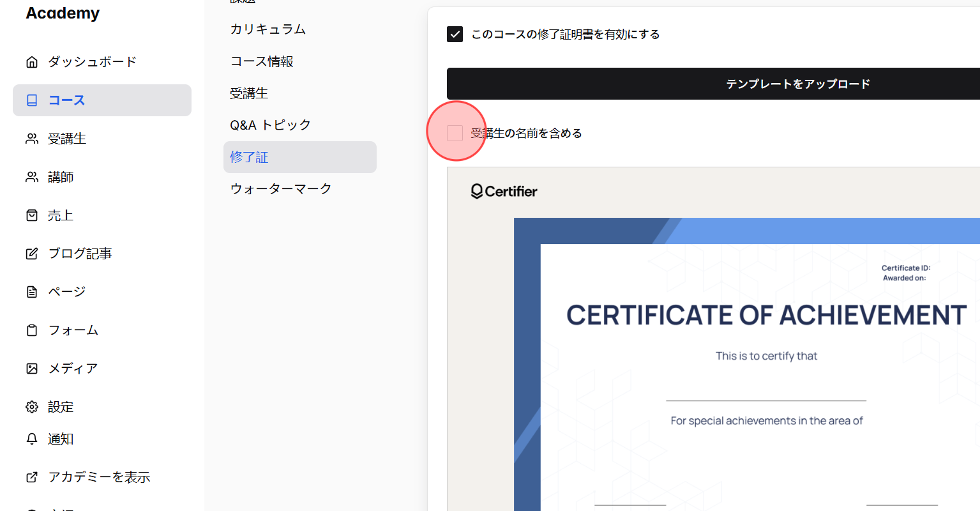
Task: Open sales via the 売上 bag icon
Action: (31, 215)
